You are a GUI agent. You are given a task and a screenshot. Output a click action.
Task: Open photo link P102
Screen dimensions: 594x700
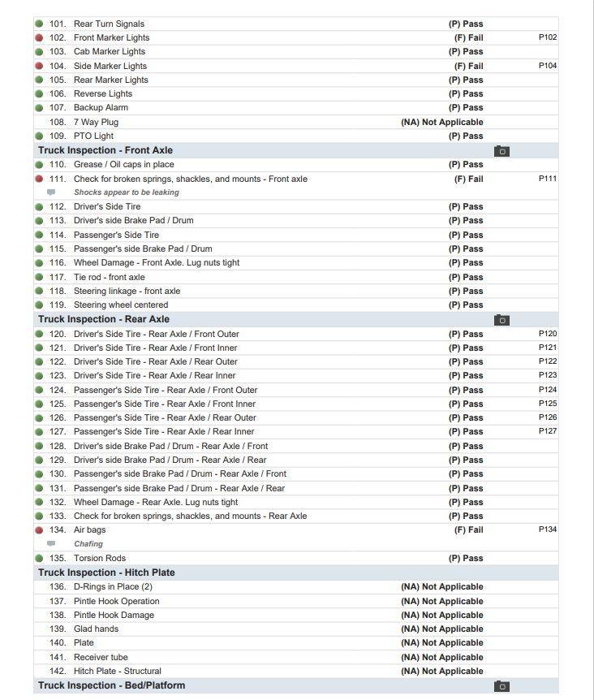[x=547, y=37]
